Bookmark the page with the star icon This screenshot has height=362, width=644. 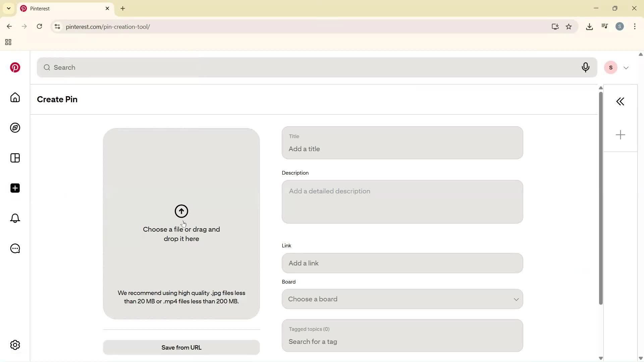(x=569, y=26)
